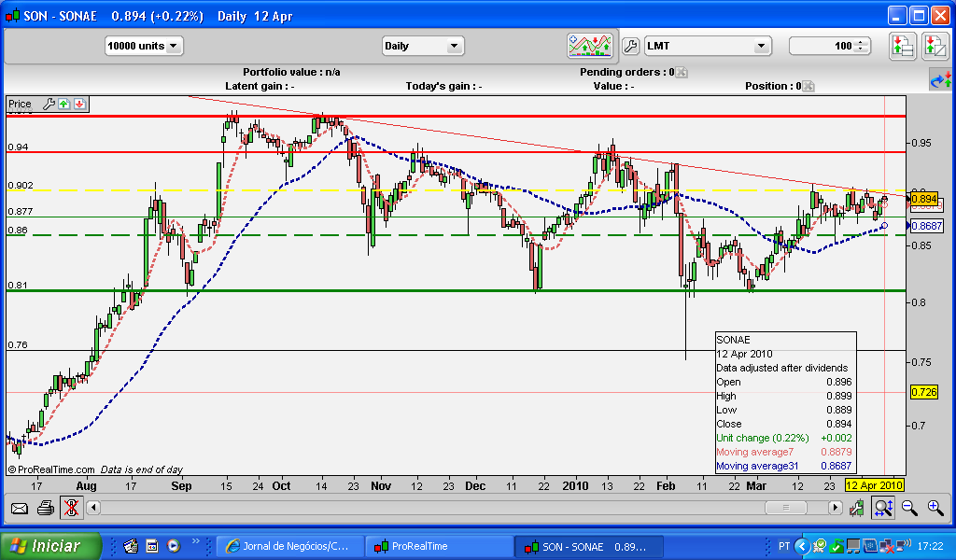Increase order quantity with the up stepper
Image resolution: width=956 pixels, height=560 pixels.
(861, 42)
